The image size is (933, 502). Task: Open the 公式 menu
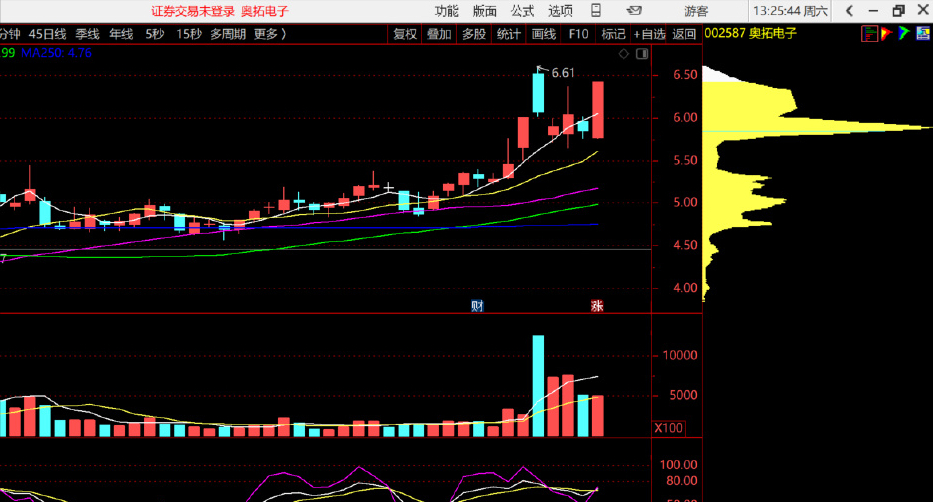click(x=522, y=11)
